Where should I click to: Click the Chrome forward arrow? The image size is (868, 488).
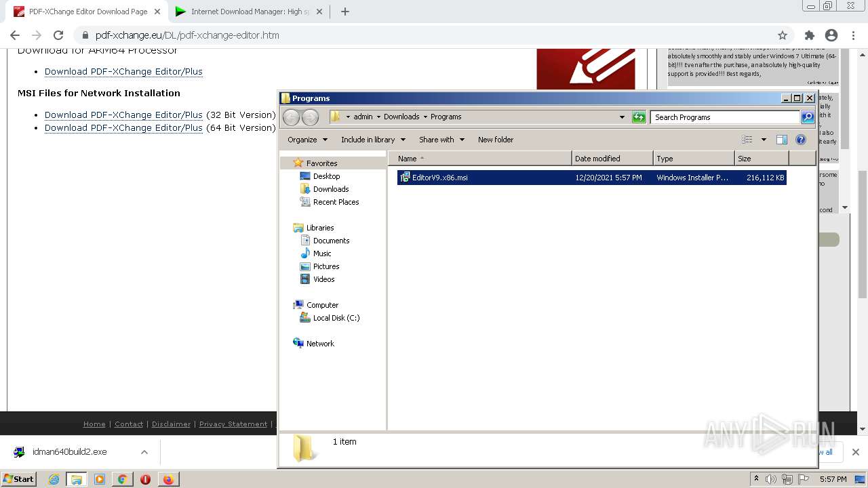click(x=37, y=35)
